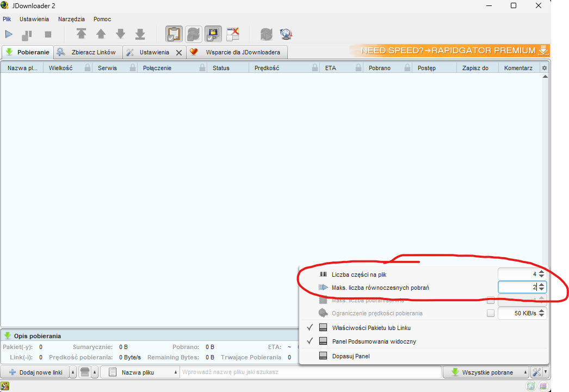Open the Plik menu

tap(7, 19)
